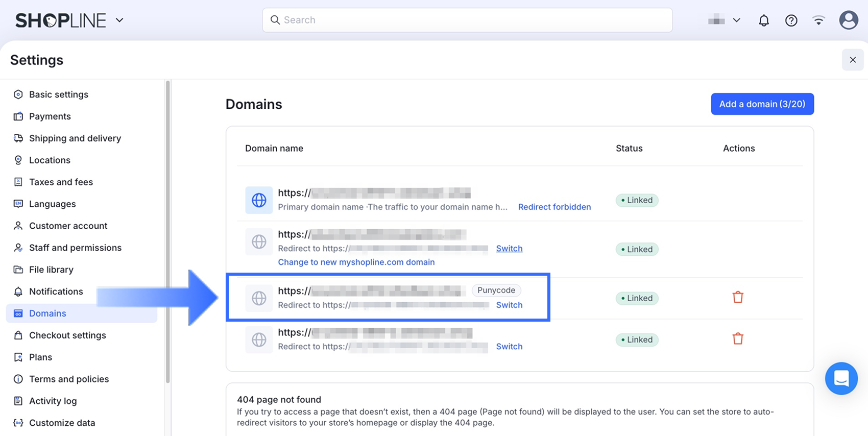Screen dimensions: 868x436
Task: Open the store switcher dropdown arrow
Action: tap(736, 20)
